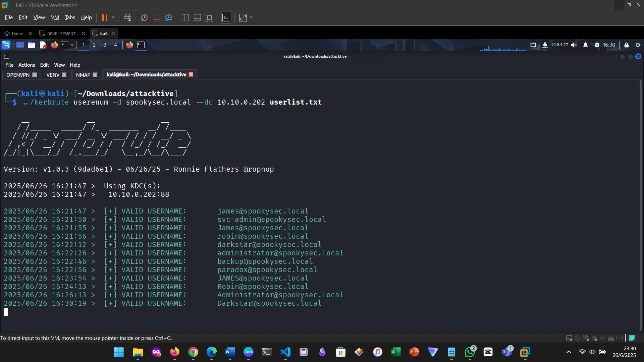
Task: Toggle the thumbnail bar view
Action: coord(197,17)
